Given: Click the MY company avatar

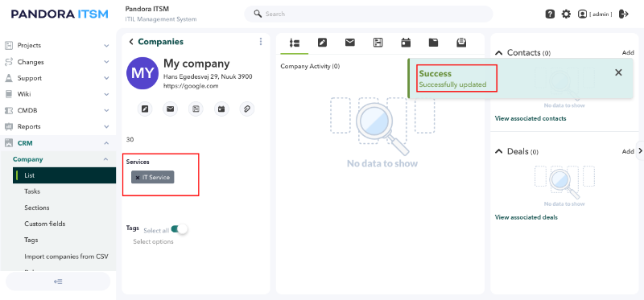Looking at the screenshot, I should (x=142, y=73).
